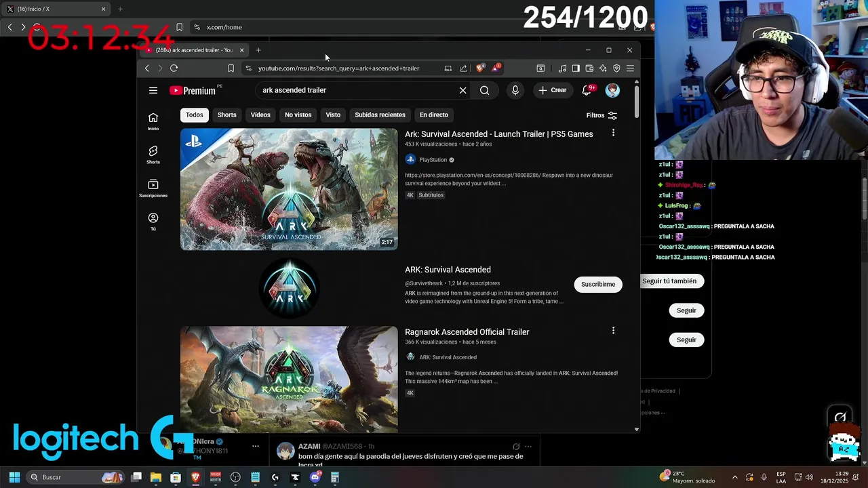The height and width of the screenshot is (488, 868).
Task: Open the PlayStation channel link
Action: click(433, 160)
